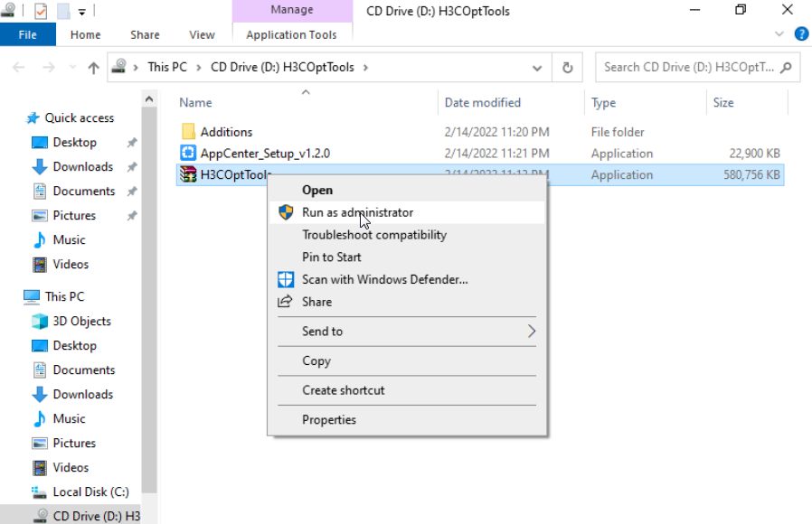Open the Application Tools tab
The width and height of the screenshot is (812, 524).
coord(291,34)
